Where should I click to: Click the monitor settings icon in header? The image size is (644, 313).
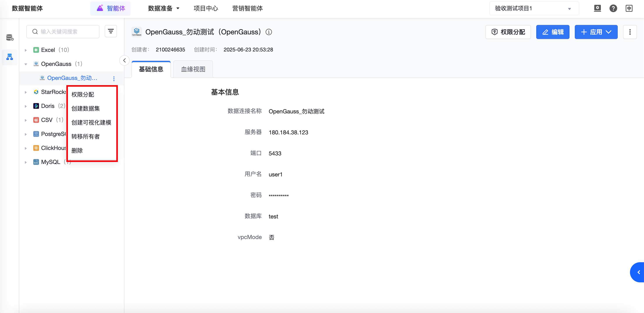tap(597, 8)
